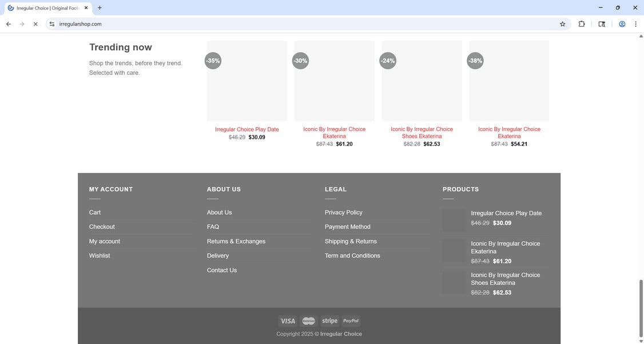The height and width of the screenshot is (344, 644).
Task: View site information icon in address bar
Action: pyautogui.click(x=51, y=24)
